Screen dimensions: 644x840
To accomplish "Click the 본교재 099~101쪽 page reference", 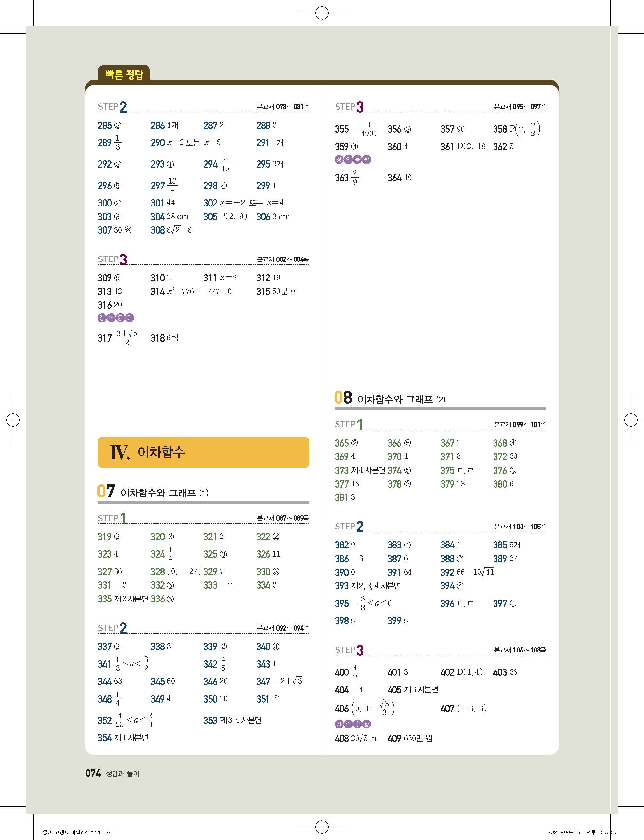I will coord(519,425).
